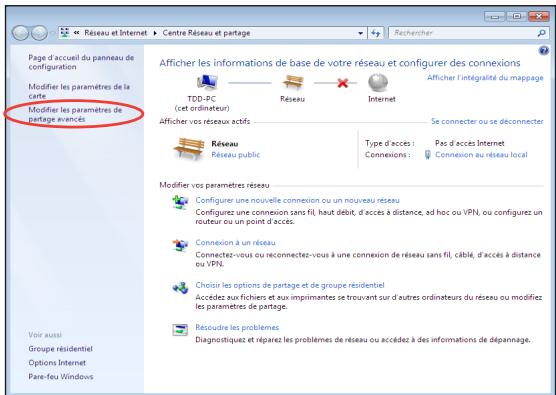Click the Forward navigation arrow button

pyautogui.click(x=39, y=33)
